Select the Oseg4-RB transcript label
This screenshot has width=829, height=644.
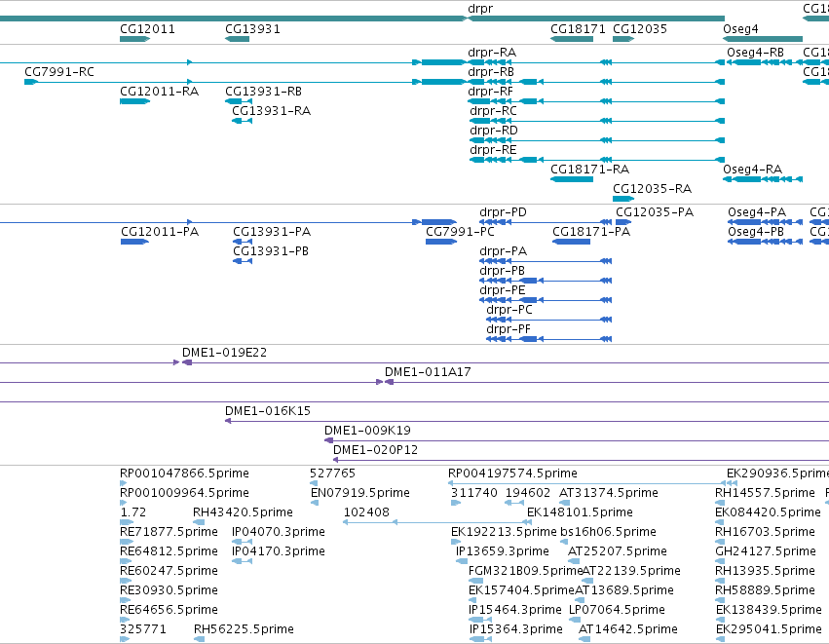(x=756, y=53)
